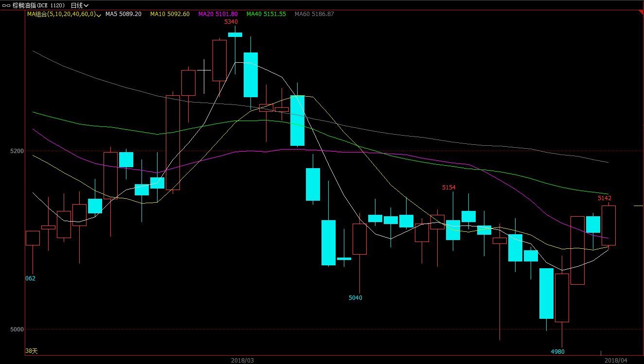Click the chain link icon beside 棕榈油指
Viewport: 644px width, 364px height.
pos(5,5)
